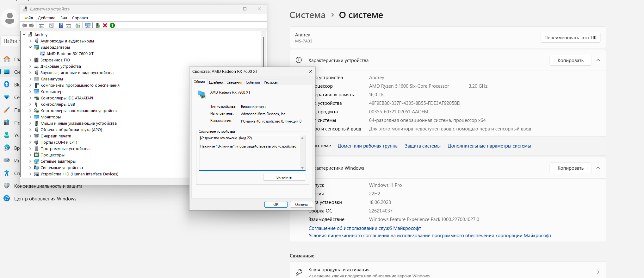This screenshot has height=278, width=644.
Task: Open Time and language via the globe-clock icon
Action: click(x=7, y=148)
